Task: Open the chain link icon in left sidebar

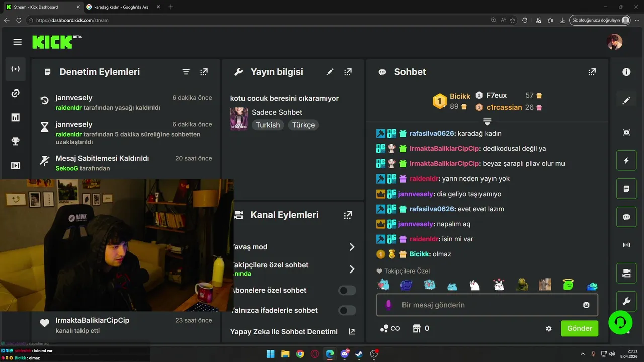Action: pos(16,93)
